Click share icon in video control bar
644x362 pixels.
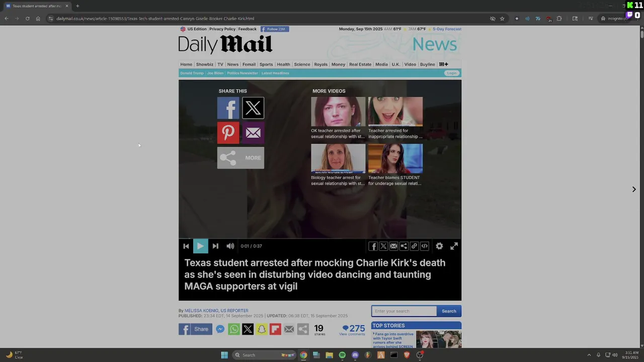pyautogui.click(x=404, y=246)
